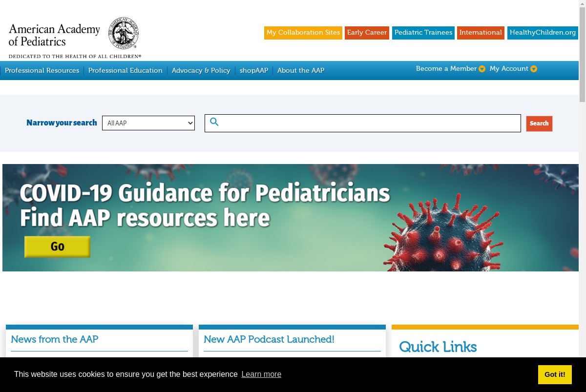This screenshot has height=392, width=586.
Task: Click the My Account text
Action: pos(509,69)
